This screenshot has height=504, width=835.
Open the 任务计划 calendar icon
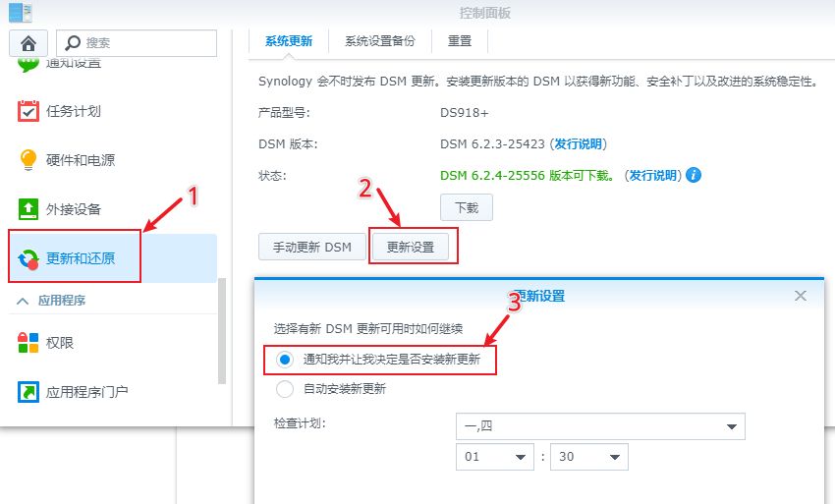pos(28,111)
